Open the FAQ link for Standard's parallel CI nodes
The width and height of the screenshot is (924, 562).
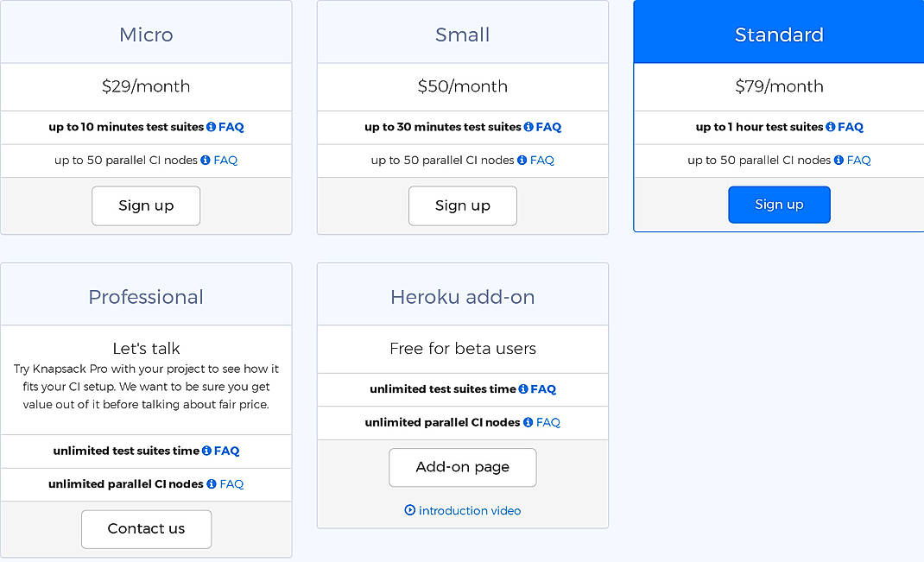pos(860,161)
